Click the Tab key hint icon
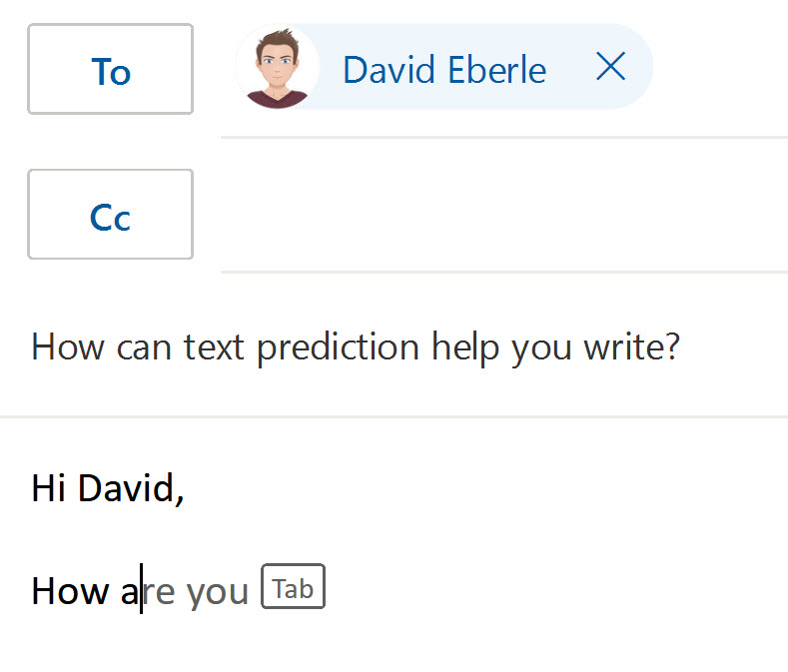The width and height of the screenshot is (788, 672). (293, 588)
